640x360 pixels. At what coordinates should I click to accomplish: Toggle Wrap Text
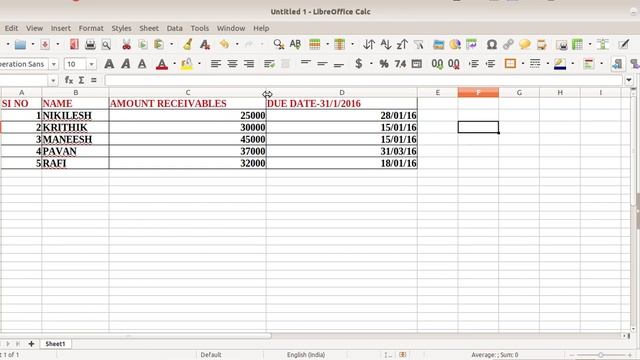pos(269,64)
